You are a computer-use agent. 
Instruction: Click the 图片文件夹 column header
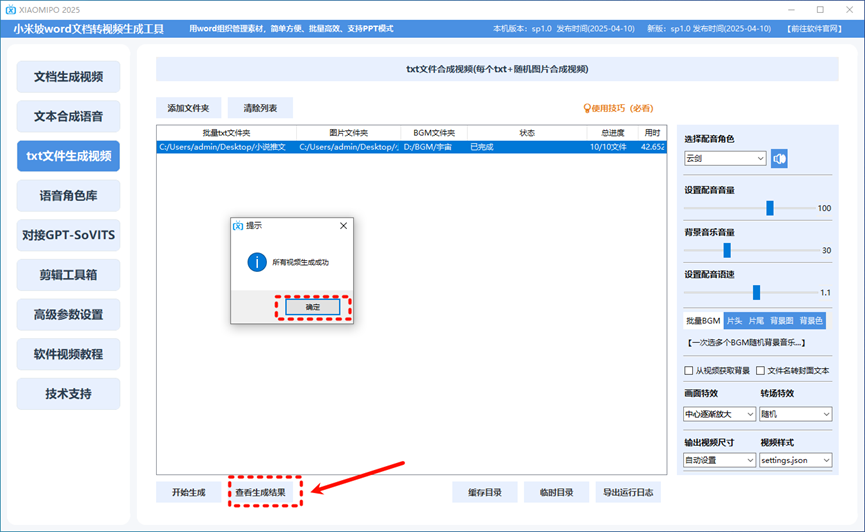(x=349, y=133)
